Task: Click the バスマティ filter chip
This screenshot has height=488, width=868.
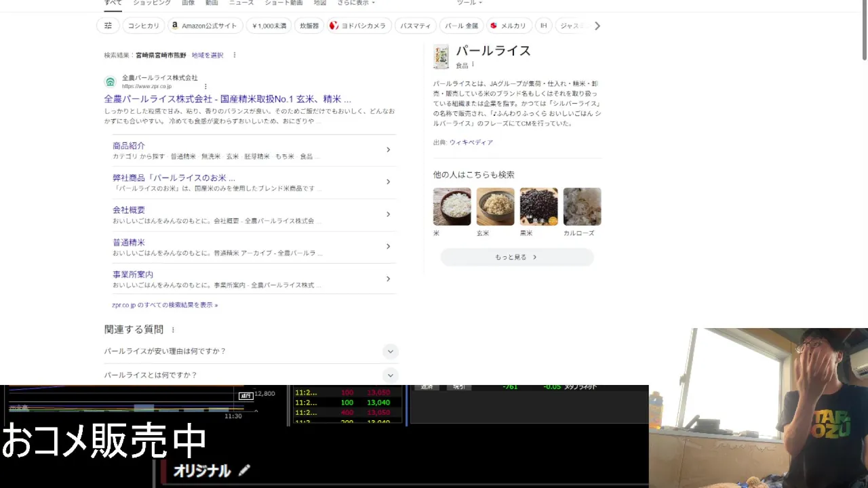Action: [415, 26]
